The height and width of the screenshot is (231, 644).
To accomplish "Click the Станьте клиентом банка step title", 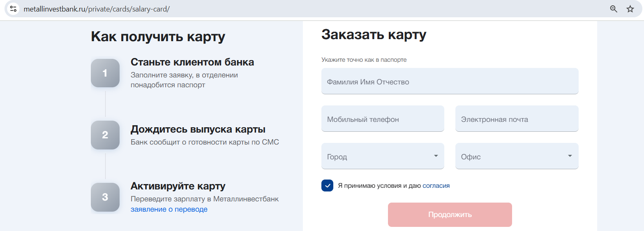I will click(x=192, y=62).
